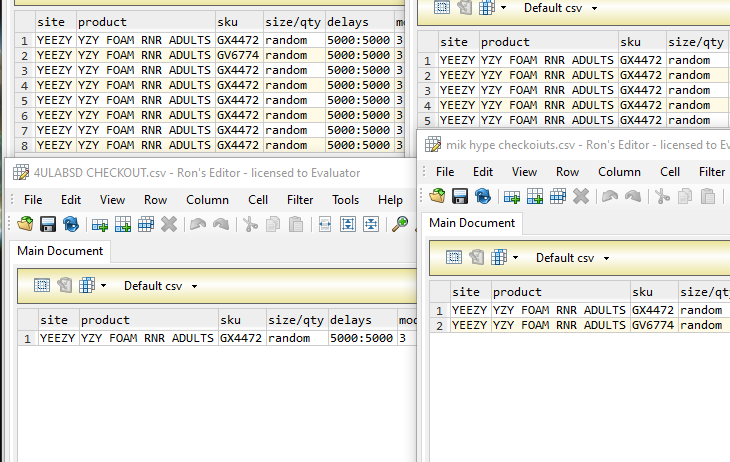730x462 pixels.
Task: Select Main Document tab in 4ULABSD CHECKOUT window
Action: [x=60, y=251]
